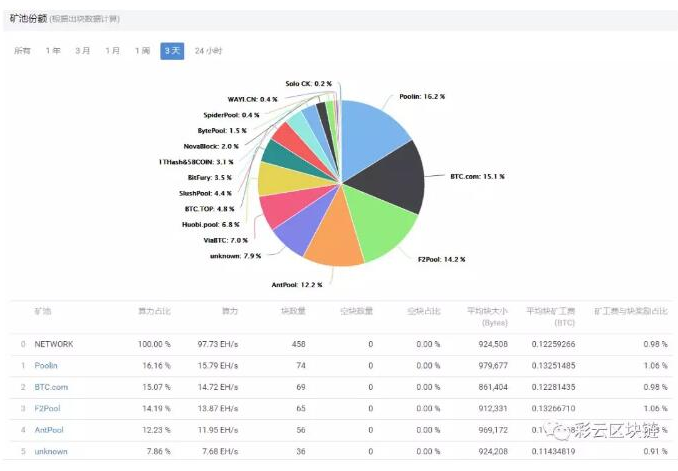Screen dimensions: 678x471
Task: Click the '16.16 %' share cell for Poolin
Action: coord(157,365)
